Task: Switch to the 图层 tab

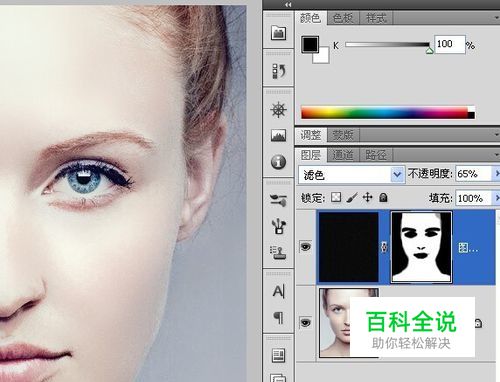Action: (x=311, y=155)
